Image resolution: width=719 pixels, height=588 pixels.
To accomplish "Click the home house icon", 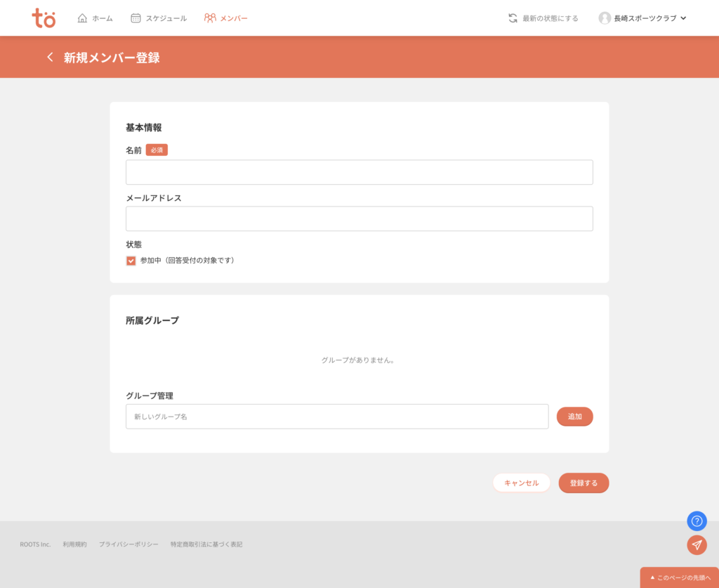I will (x=82, y=18).
